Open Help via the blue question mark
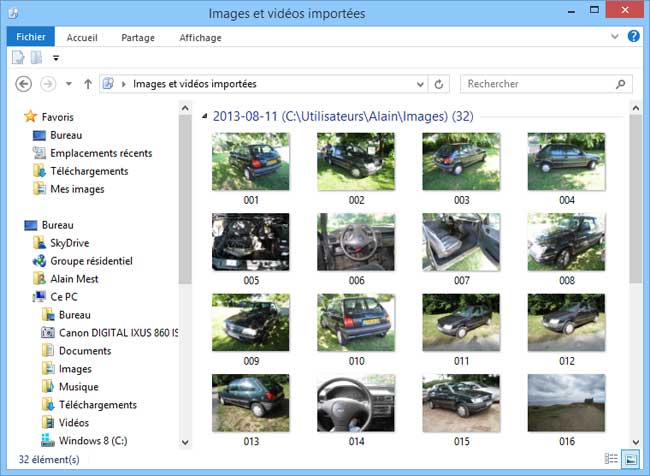The image size is (650, 476). (633, 36)
